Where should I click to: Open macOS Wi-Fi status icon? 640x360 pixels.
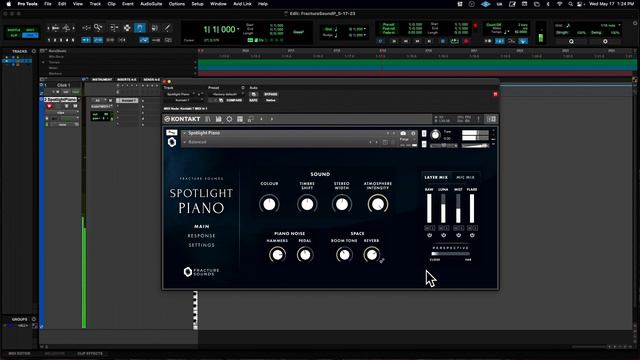point(560,4)
